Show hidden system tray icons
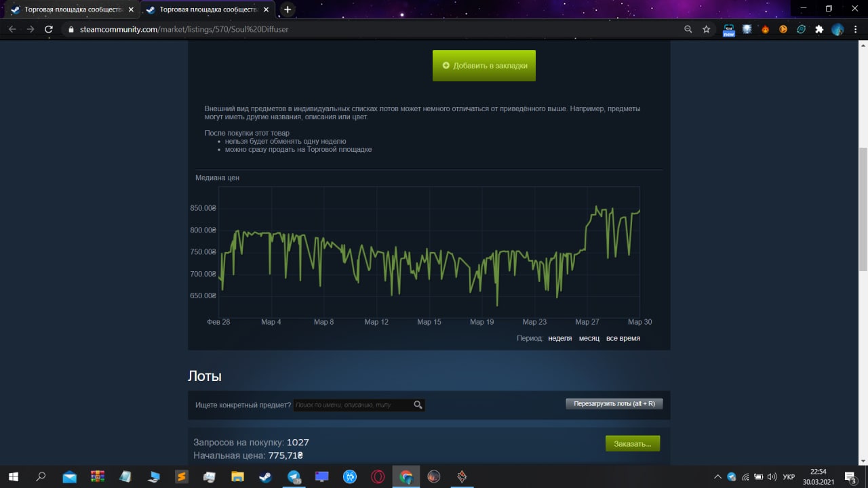The image size is (868, 488). point(717,476)
